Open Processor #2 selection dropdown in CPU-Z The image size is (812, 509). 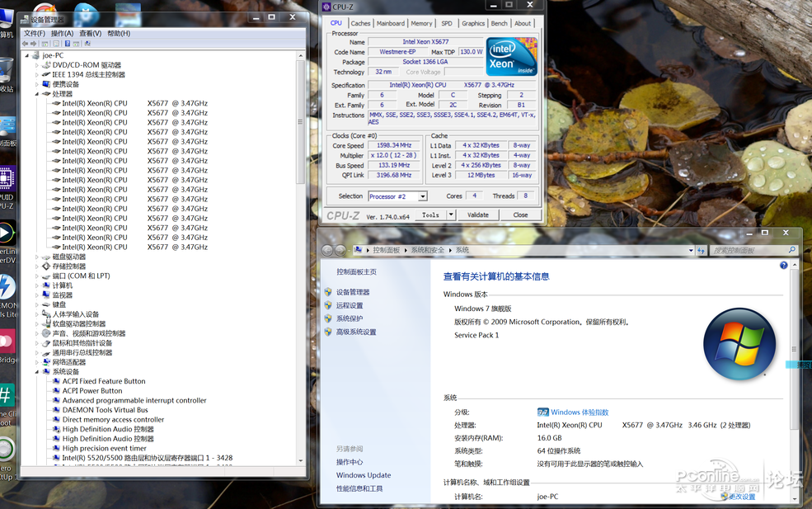(423, 196)
